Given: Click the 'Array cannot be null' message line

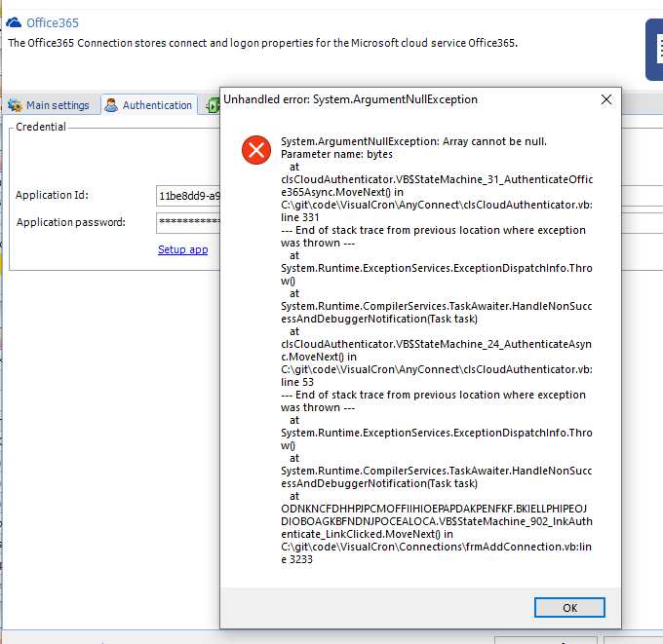Looking at the screenshot, I should [x=413, y=141].
